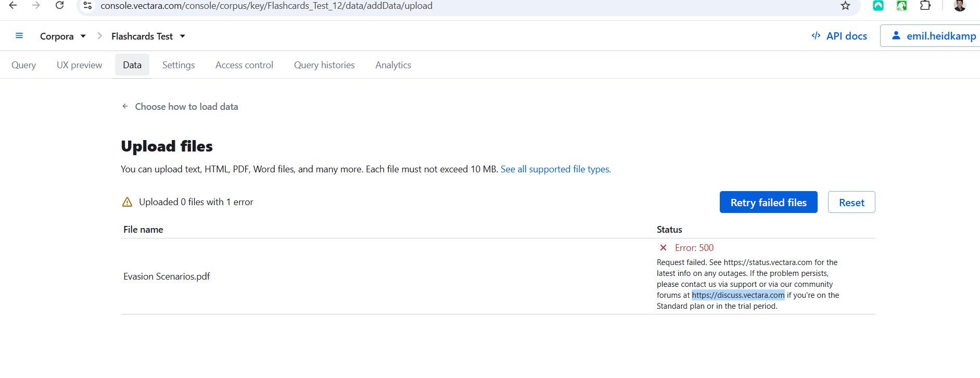
Task: Open the hamburger navigation menu
Action: [x=19, y=36]
